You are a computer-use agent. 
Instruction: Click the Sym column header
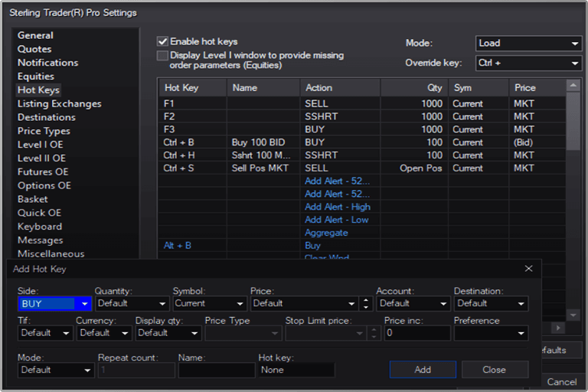479,88
